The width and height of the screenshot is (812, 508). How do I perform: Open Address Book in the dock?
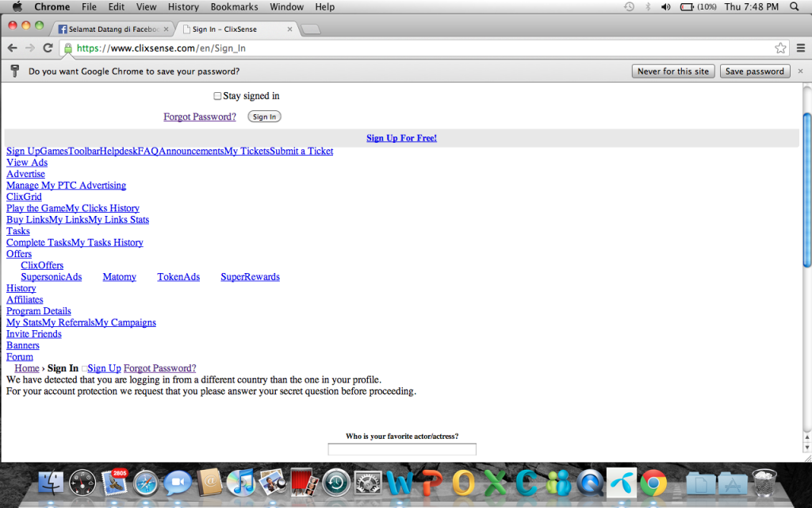click(209, 483)
